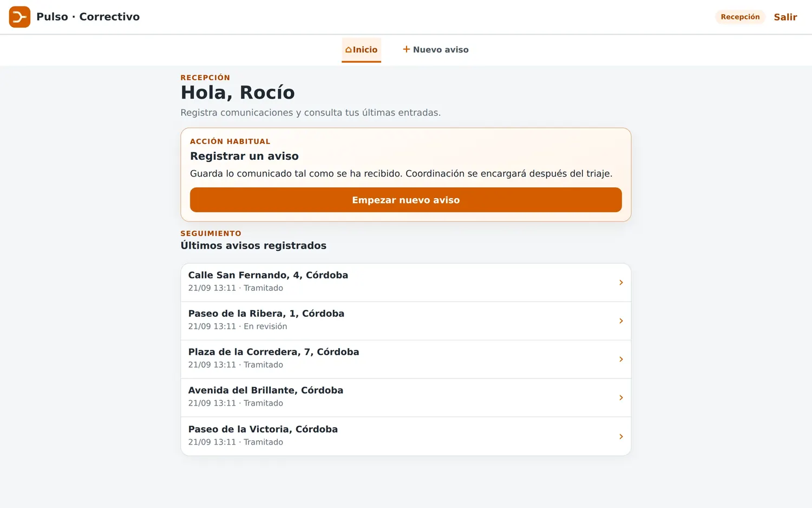Click the Últimos avisos registrados heading

click(253, 245)
